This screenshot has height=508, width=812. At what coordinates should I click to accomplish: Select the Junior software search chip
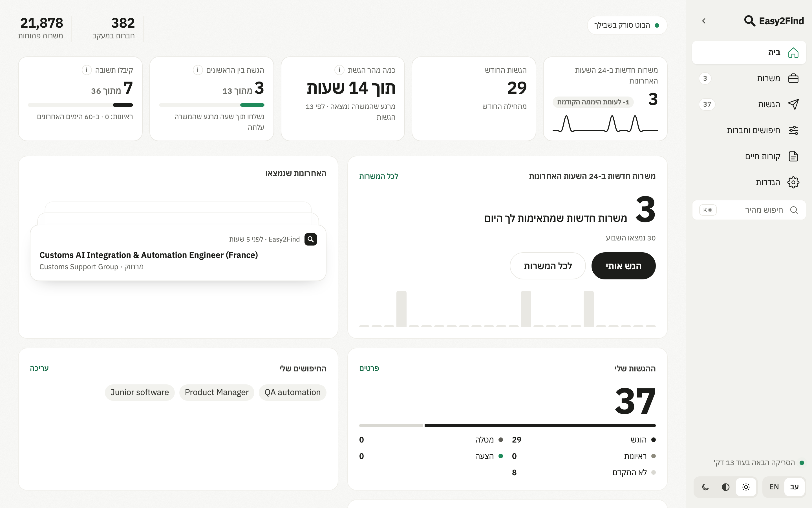pos(140,392)
